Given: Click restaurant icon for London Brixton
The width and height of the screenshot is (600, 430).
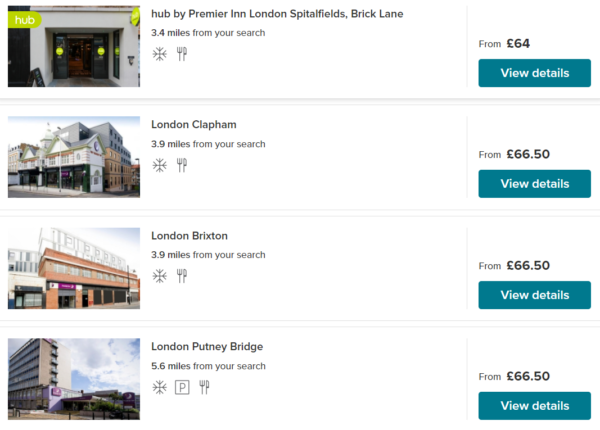Looking at the screenshot, I should coord(182,276).
